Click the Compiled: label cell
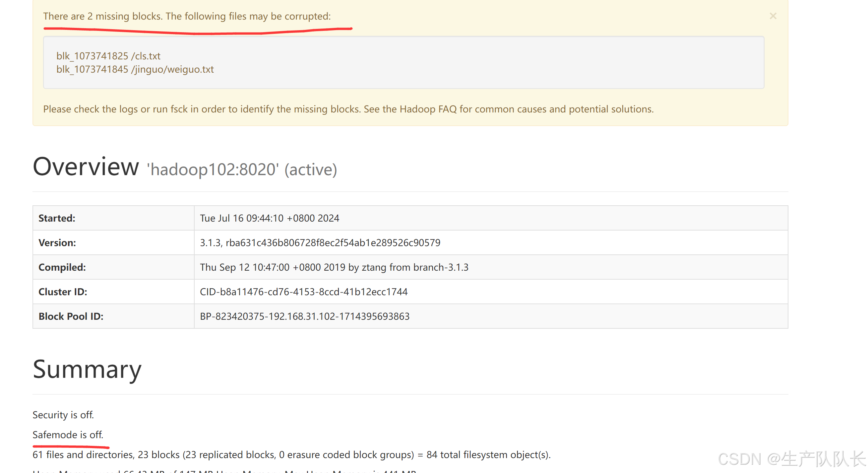The image size is (868, 473). tap(113, 267)
